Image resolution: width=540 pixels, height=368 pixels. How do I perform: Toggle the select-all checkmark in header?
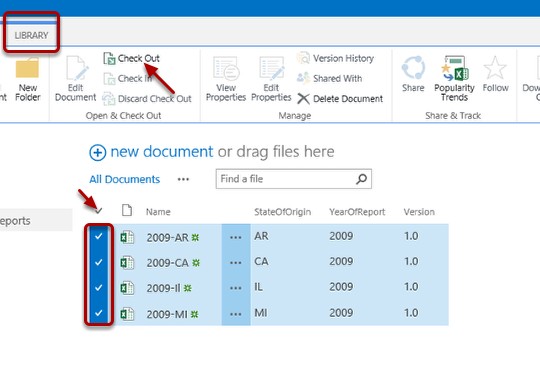[x=98, y=211]
